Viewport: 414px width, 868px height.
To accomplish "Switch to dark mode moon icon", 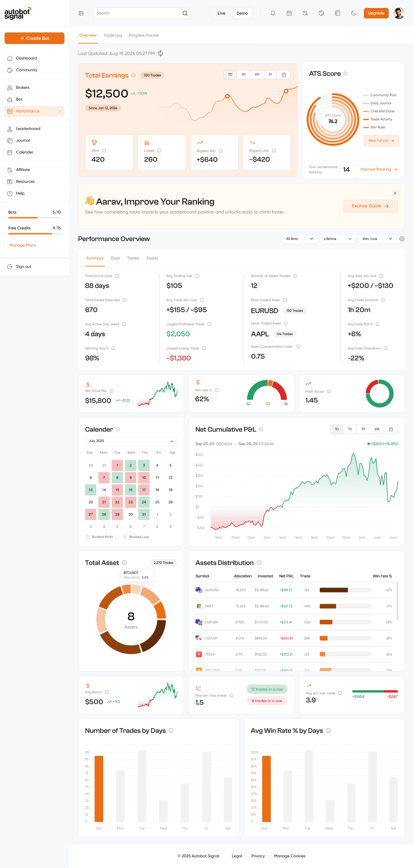I will [x=353, y=13].
